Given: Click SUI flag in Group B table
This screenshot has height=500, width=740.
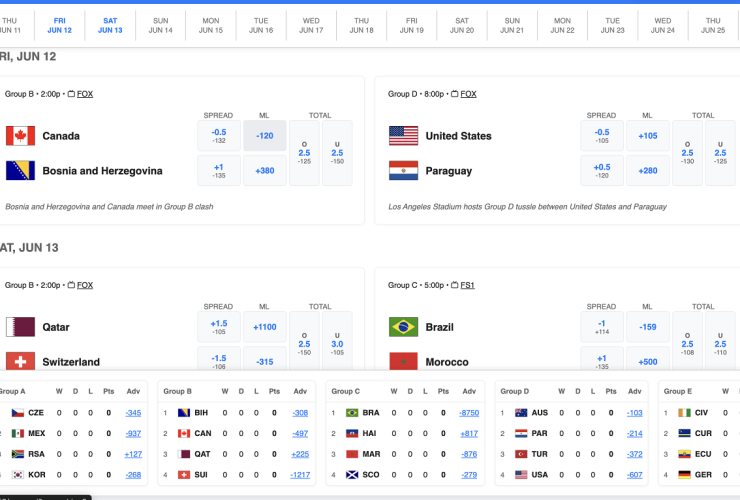Looking at the screenshot, I should click(184, 475).
